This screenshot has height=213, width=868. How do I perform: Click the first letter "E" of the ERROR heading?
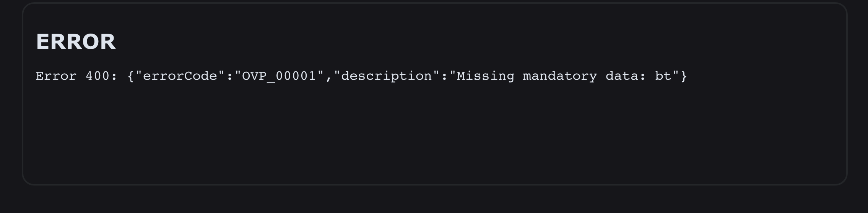(43, 42)
